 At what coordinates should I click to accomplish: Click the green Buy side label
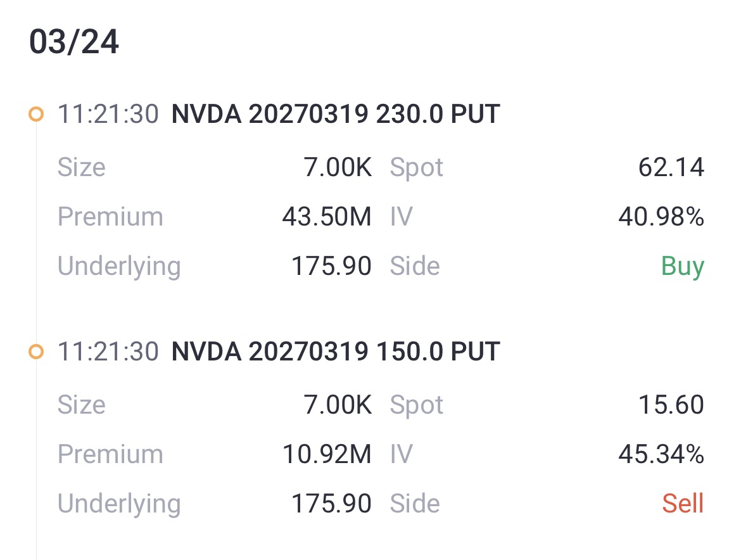pyautogui.click(x=683, y=266)
